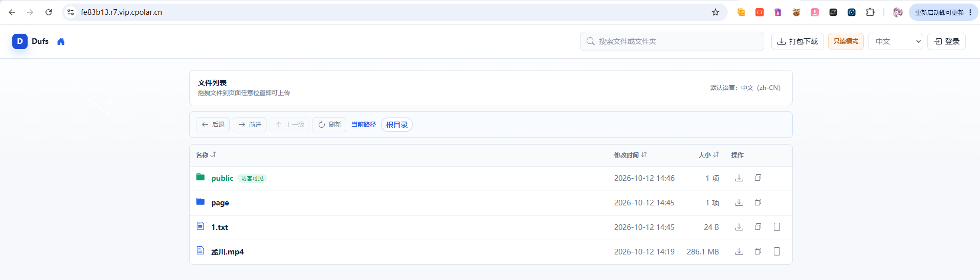The height and width of the screenshot is (280, 980).
Task: Click 登录 login button
Action: click(946, 41)
